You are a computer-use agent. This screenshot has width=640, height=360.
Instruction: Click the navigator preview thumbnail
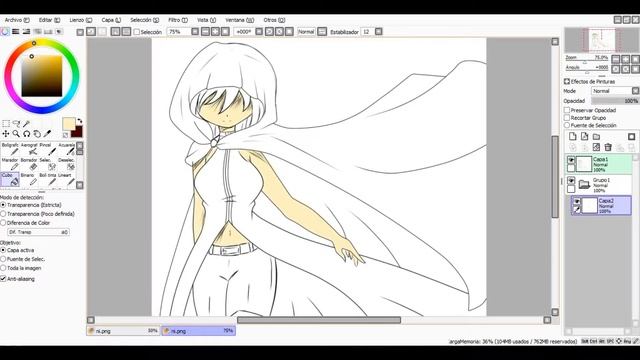[x=602, y=40]
